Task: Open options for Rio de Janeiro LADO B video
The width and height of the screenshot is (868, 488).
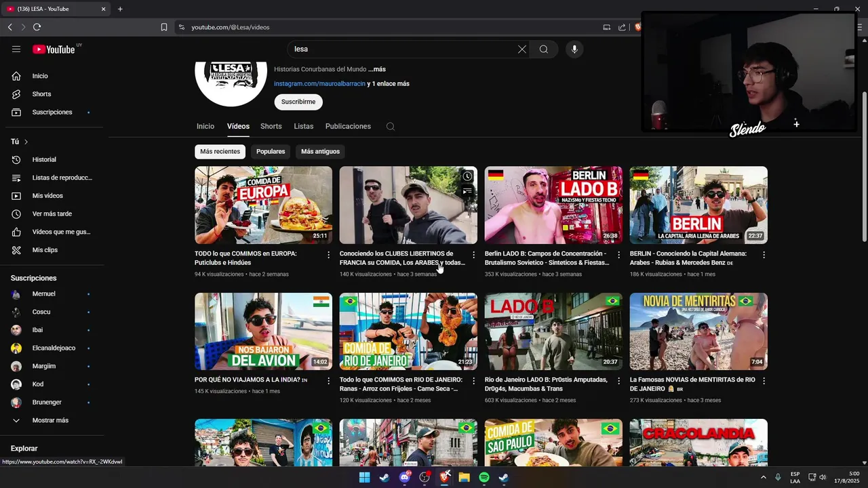Action: tap(618, 381)
